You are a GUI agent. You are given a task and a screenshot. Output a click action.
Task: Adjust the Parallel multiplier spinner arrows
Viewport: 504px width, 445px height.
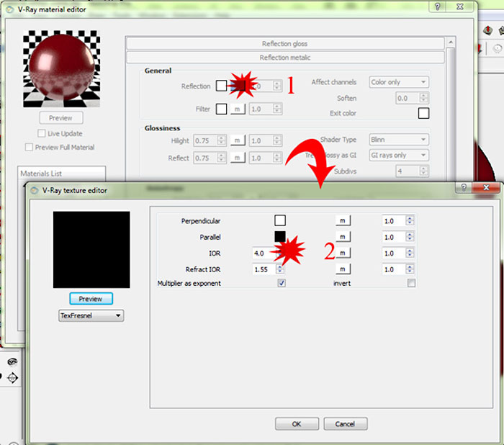tap(410, 237)
